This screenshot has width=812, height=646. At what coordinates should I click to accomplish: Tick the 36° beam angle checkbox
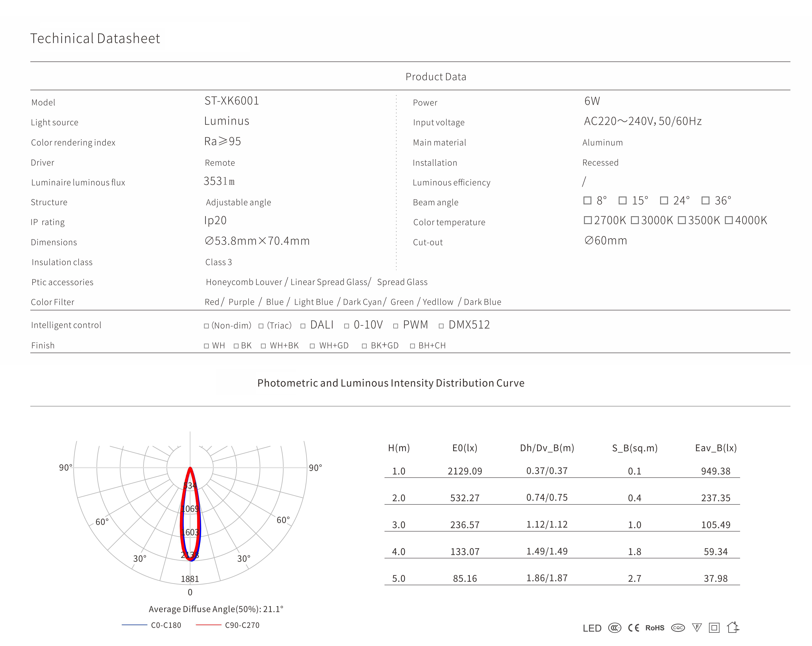(705, 201)
